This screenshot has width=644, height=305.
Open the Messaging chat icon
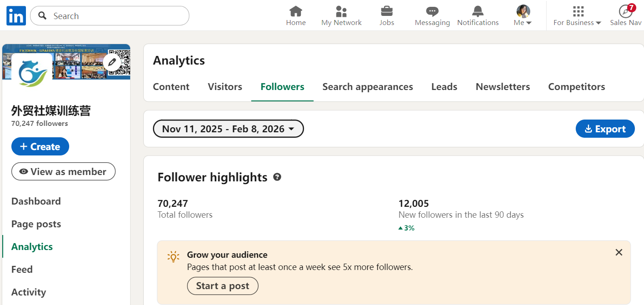432,11
